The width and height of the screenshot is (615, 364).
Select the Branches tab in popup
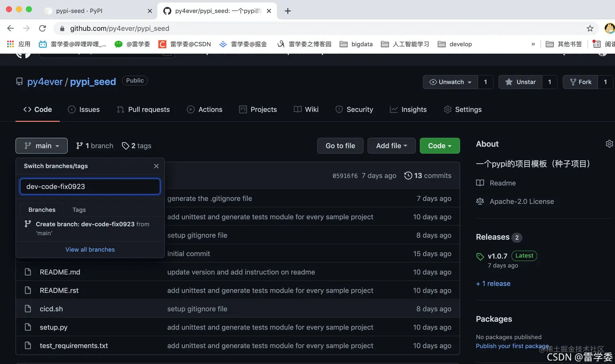[x=42, y=210]
